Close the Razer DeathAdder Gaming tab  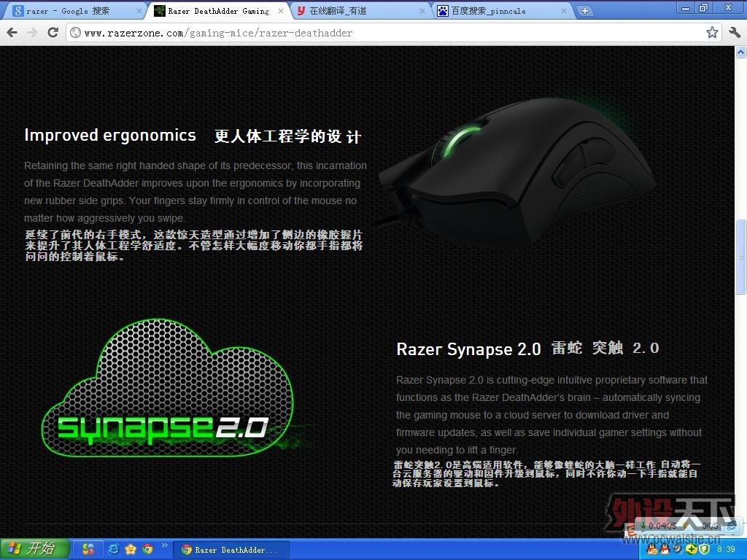(281, 10)
